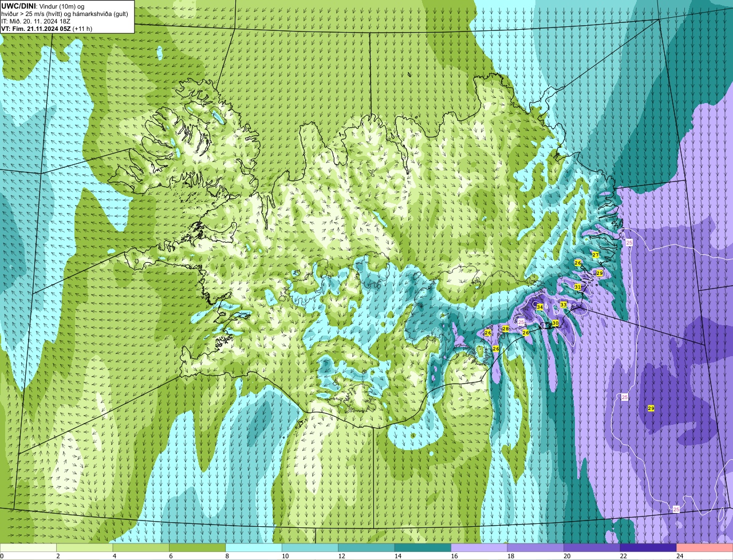The image size is (733, 560).
Task: Click the legend scale number 20
Action: 566,556
